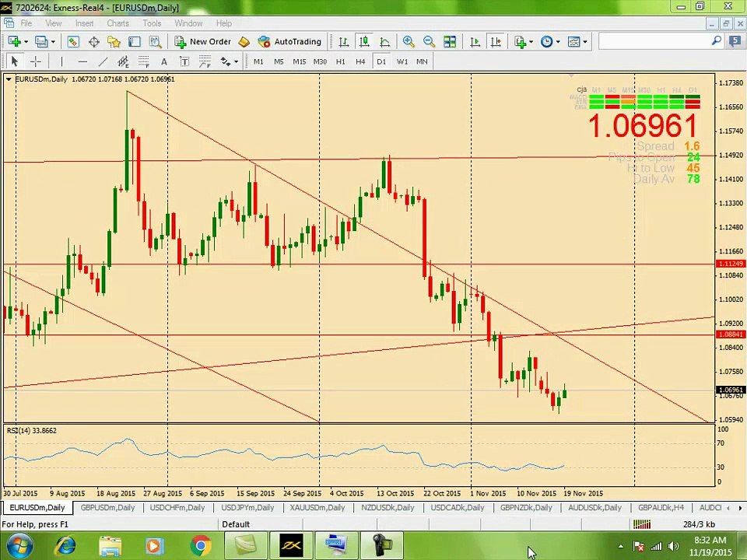Switch to the GBPUSDm,Daily chart tab
747x560 pixels.
pyautogui.click(x=107, y=508)
